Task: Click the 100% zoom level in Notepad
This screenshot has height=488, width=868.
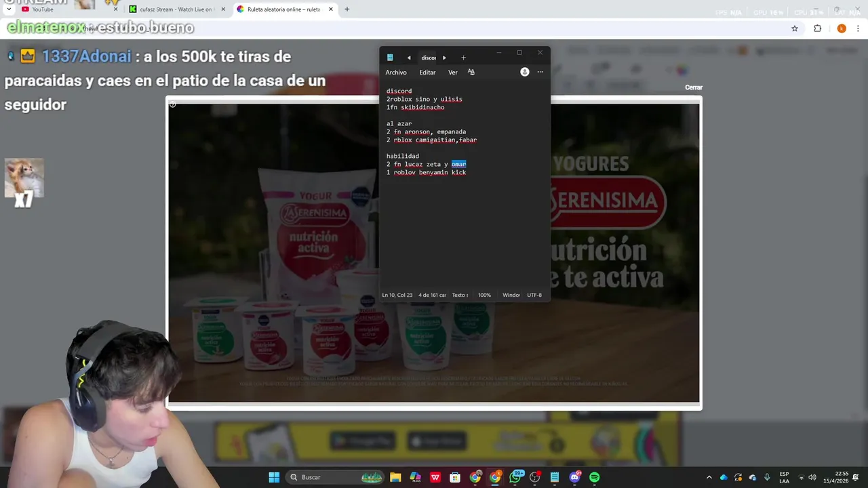Action: pyautogui.click(x=484, y=295)
